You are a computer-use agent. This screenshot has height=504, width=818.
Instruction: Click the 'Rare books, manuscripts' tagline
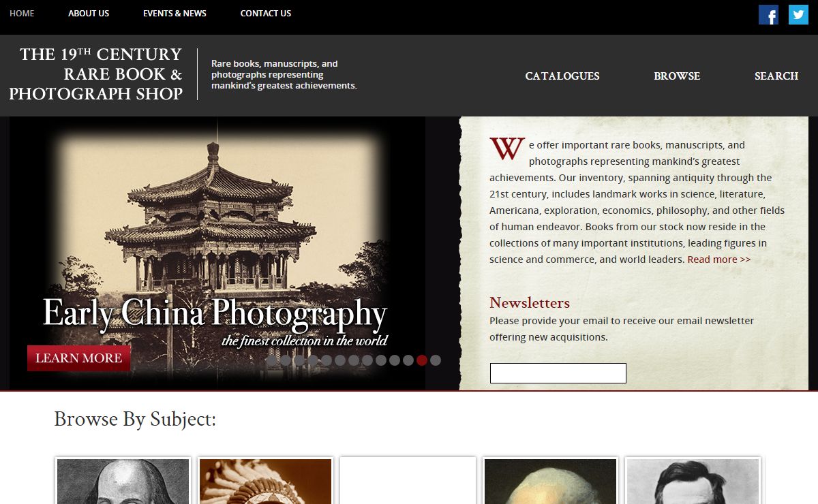coord(284,75)
